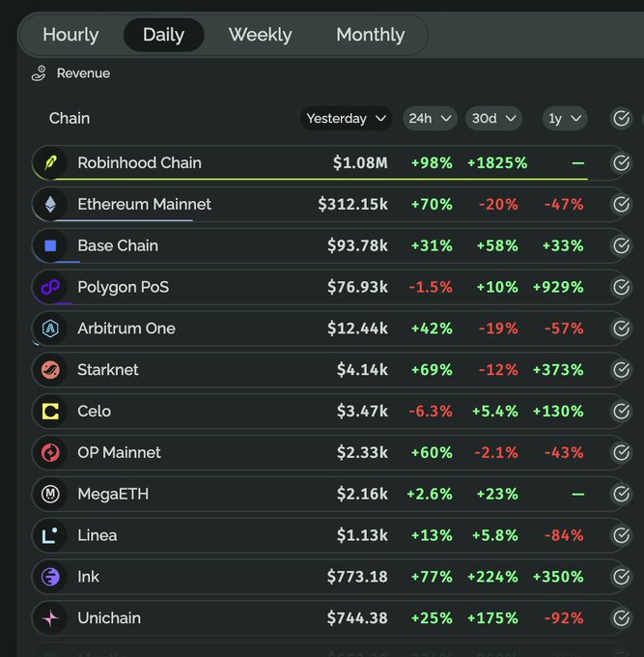Toggle check circle for Ink row

pyautogui.click(x=621, y=577)
